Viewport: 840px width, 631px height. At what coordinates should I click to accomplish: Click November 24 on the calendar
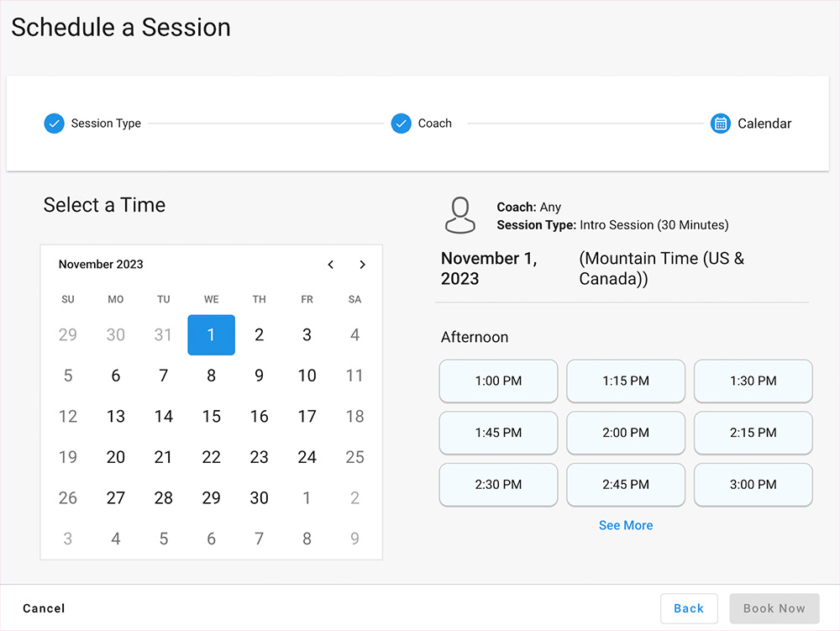307,457
